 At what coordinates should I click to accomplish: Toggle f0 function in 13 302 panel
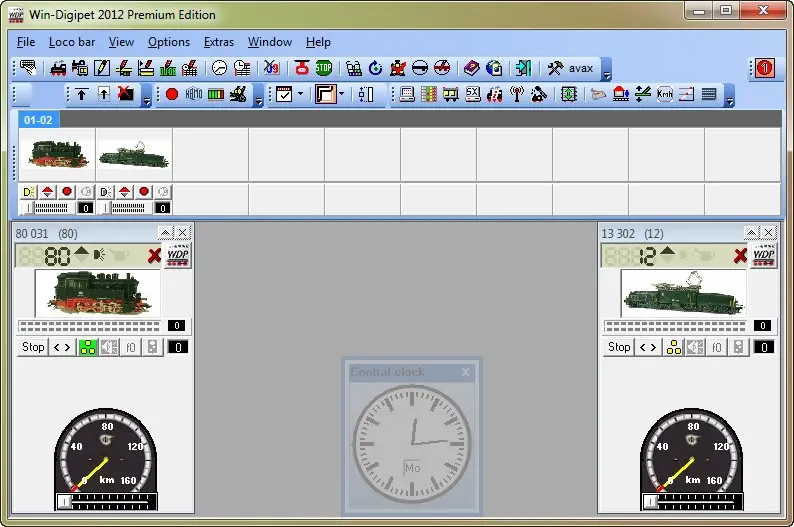coord(717,347)
